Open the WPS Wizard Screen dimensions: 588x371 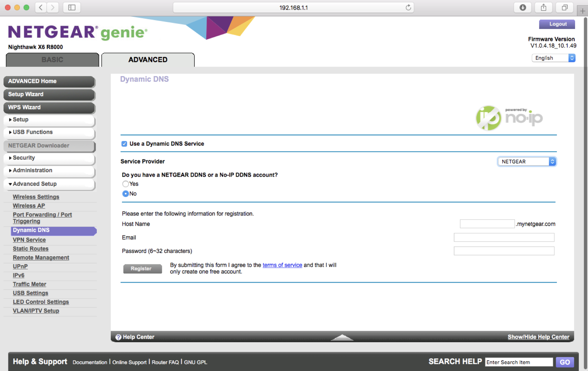(x=49, y=108)
